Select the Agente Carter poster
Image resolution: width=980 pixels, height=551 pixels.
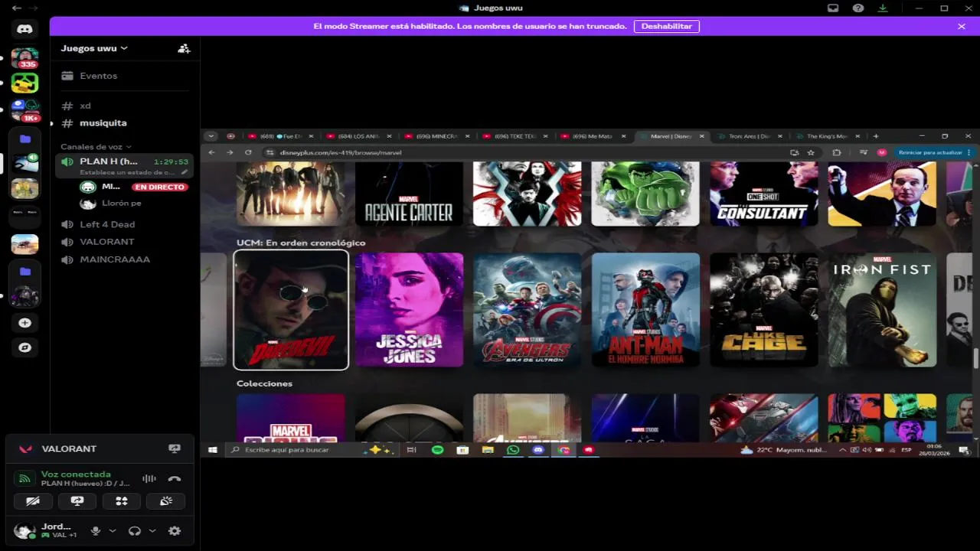[x=409, y=194]
